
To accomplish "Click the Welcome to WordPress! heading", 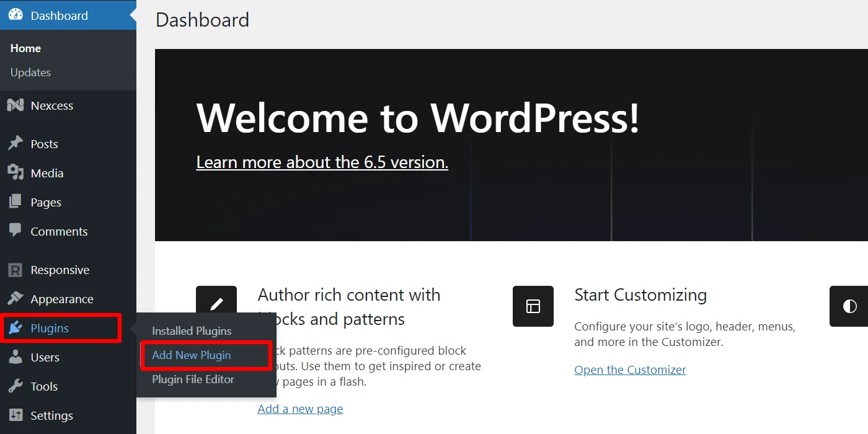I will pos(418,118).
